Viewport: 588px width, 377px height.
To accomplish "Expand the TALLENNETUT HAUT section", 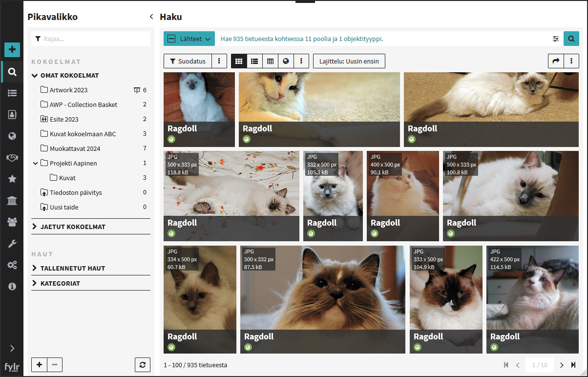I will 35,268.
